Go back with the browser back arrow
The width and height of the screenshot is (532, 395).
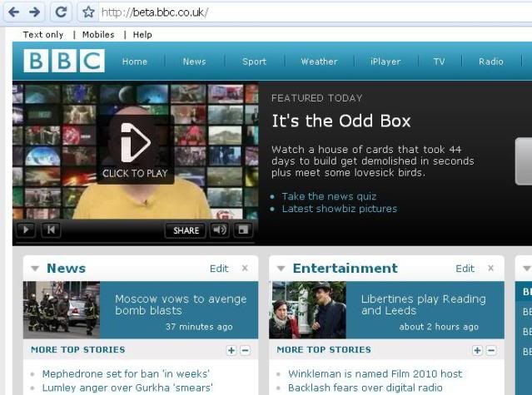click(x=13, y=12)
